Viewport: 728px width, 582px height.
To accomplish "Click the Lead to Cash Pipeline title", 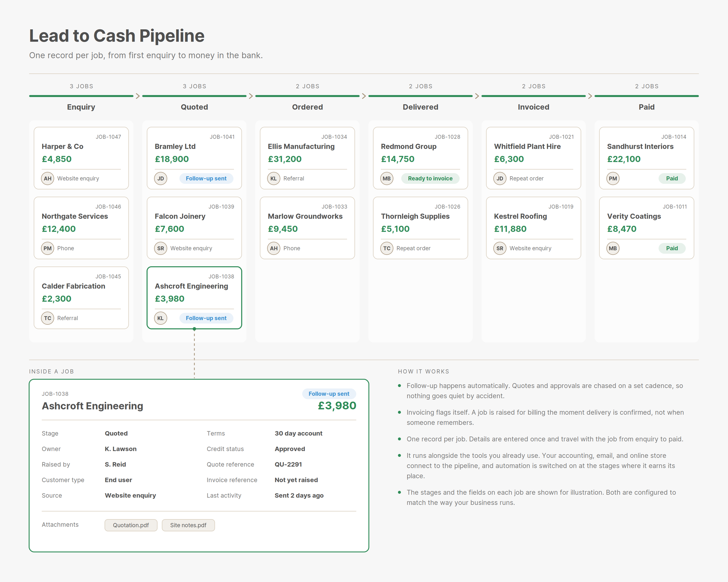I will click(117, 36).
